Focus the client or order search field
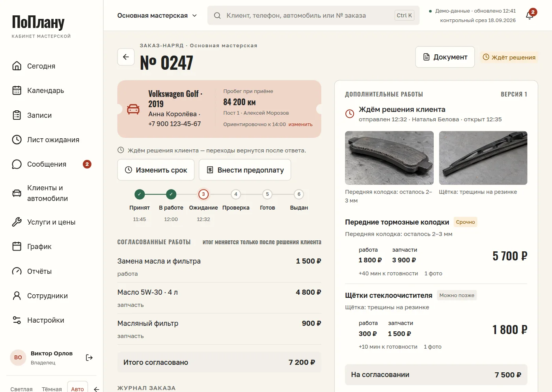Viewport: 552px width, 392px height. point(313,15)
